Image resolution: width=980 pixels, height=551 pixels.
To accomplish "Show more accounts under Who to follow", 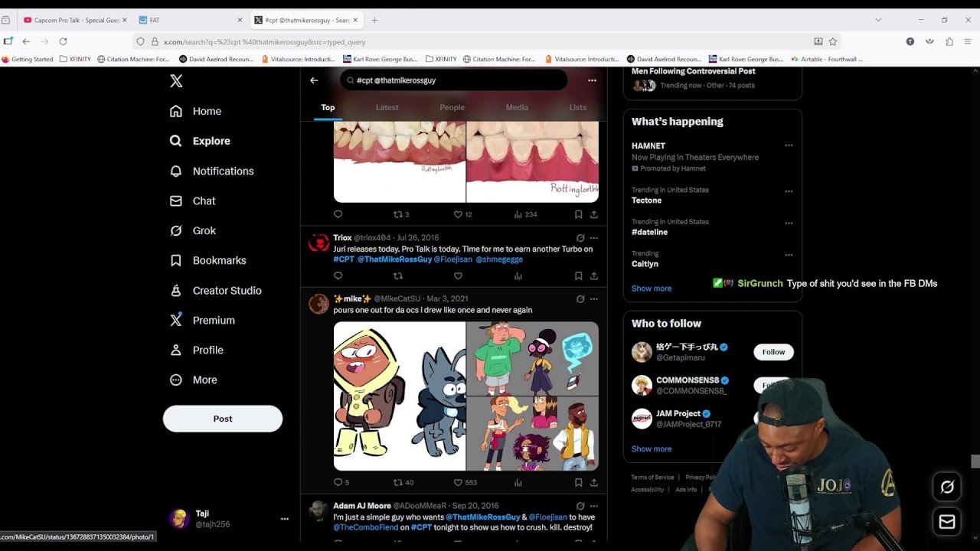I will [x=652, y=449].
